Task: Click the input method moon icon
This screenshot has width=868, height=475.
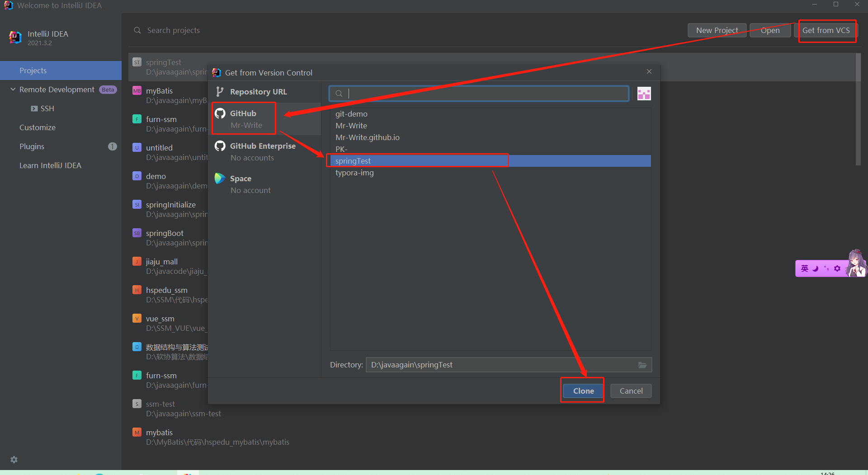Action: [x=816, y=268]
